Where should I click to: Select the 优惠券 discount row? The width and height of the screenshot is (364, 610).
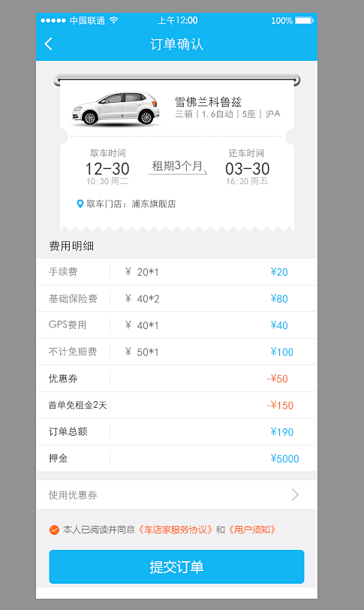(x=177, y=378)
